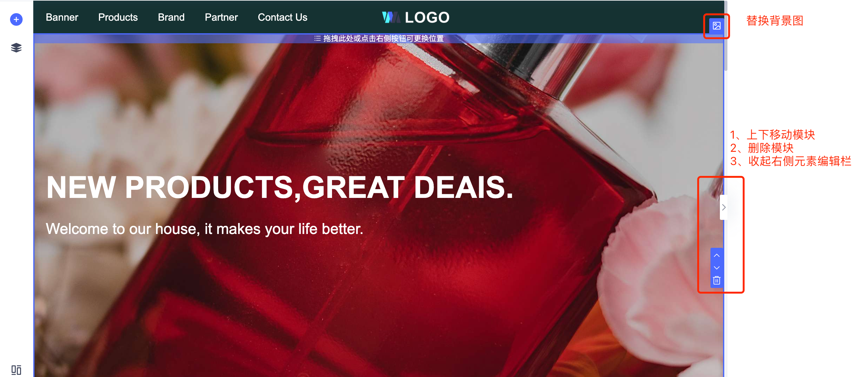Click the LOGO image in header
This screenshot has width=868, height=377.
tap(415, 18)
